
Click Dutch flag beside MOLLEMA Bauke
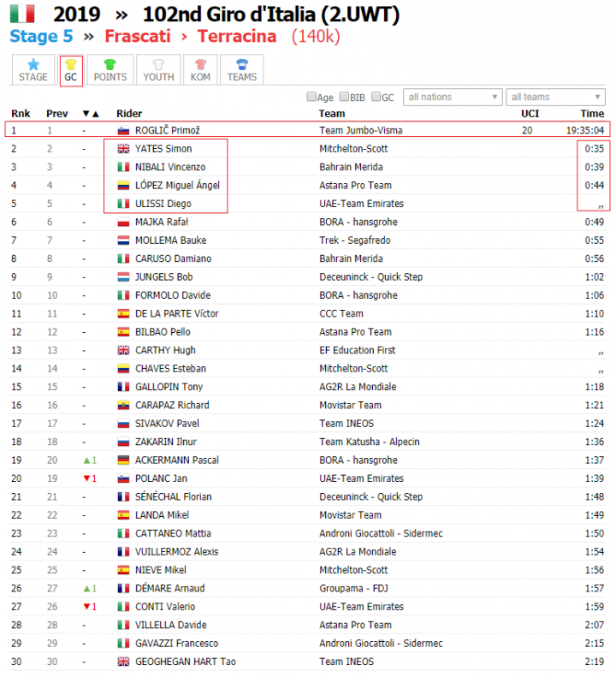coord(123,241)
